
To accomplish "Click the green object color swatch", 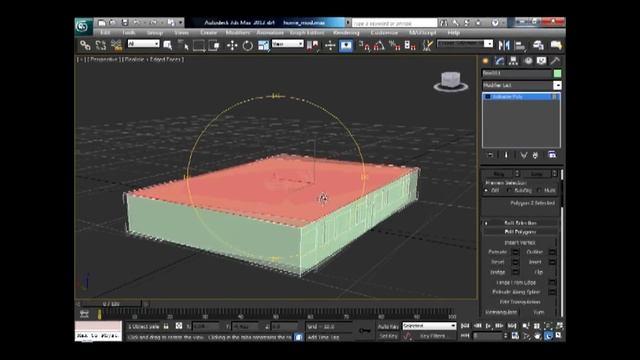I will (557, 73).
